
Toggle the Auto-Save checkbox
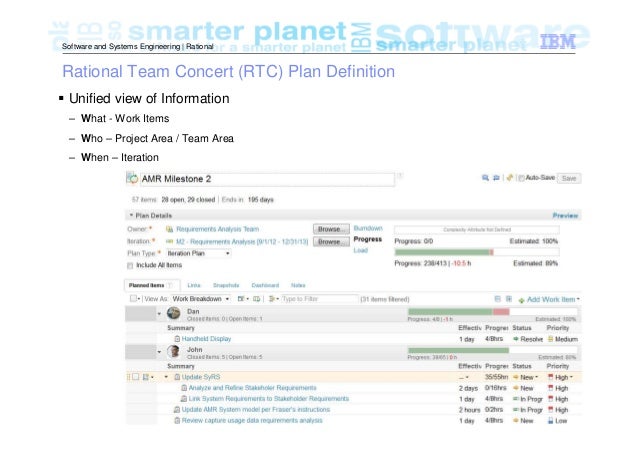tap(521, 178)
